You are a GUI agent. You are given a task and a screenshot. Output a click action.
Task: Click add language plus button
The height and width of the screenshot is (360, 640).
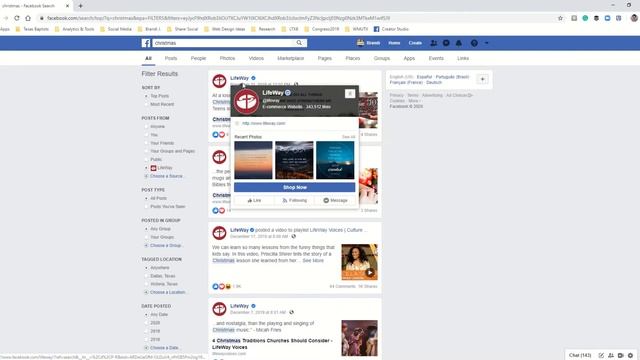click(x=482, y=79)
